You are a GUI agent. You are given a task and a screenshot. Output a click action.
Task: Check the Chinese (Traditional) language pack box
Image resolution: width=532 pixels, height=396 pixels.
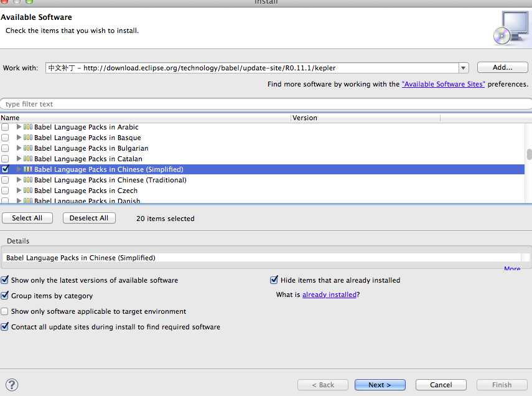[x=5, y=180]
